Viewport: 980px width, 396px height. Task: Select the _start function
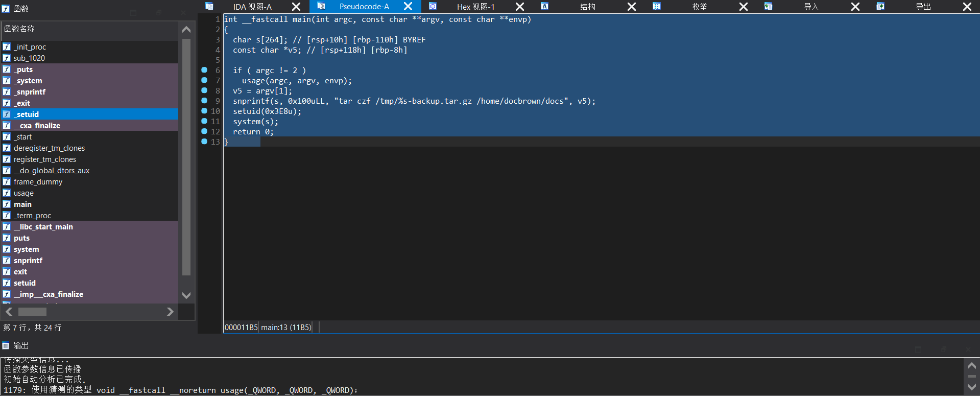point(89,136)
